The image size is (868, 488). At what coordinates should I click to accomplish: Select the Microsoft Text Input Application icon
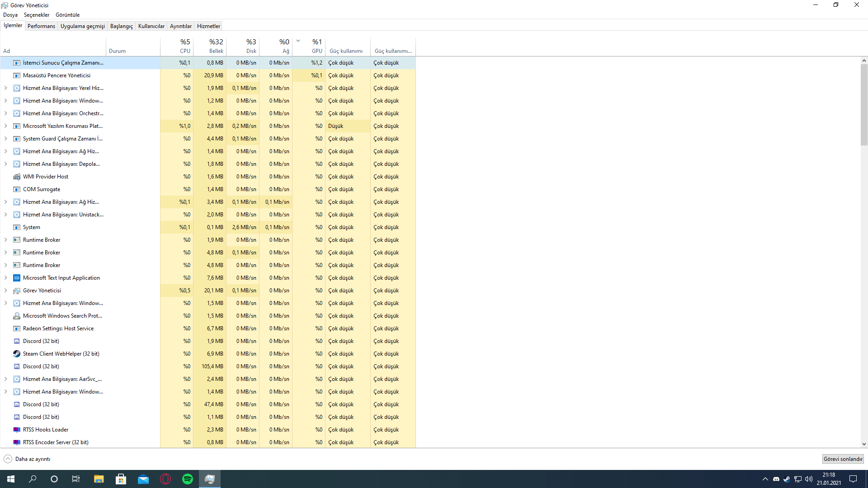click(17, 278)
